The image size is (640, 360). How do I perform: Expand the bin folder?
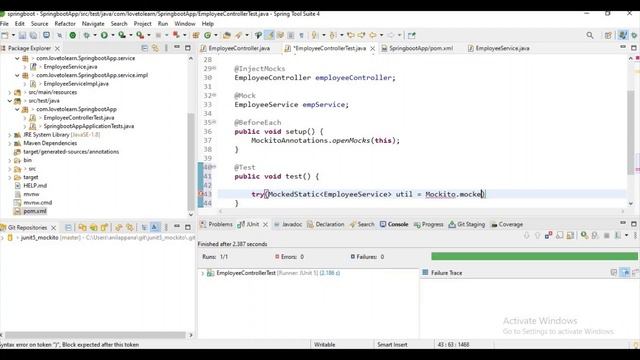point(9,160)
